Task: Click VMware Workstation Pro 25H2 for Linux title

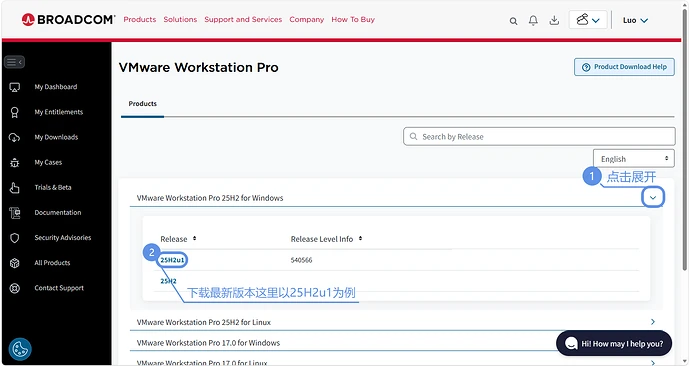Action: 204,322
